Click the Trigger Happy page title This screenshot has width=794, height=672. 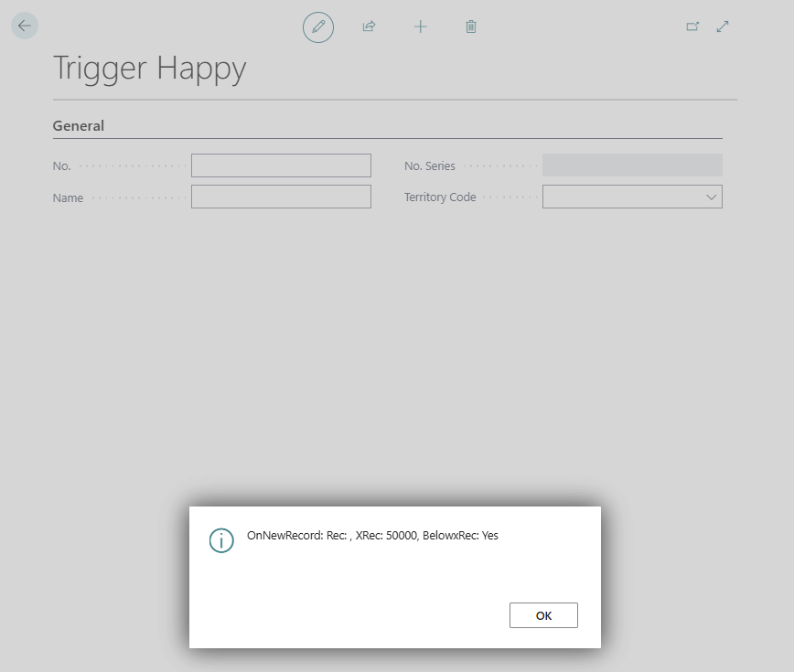[x=149, y=68]
